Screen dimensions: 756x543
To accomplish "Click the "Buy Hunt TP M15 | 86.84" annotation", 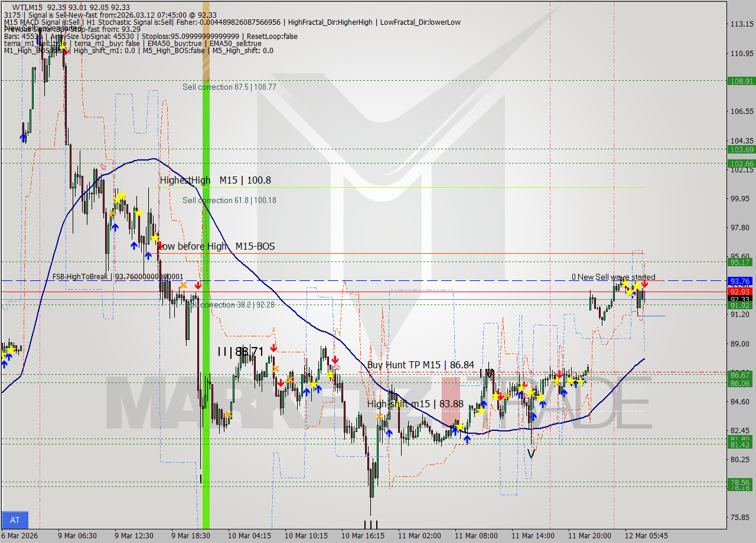I will tap(420, 365).
